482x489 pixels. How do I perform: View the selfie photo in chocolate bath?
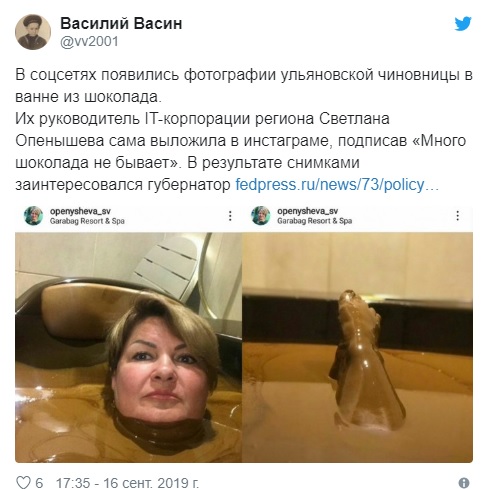(128, 347)
